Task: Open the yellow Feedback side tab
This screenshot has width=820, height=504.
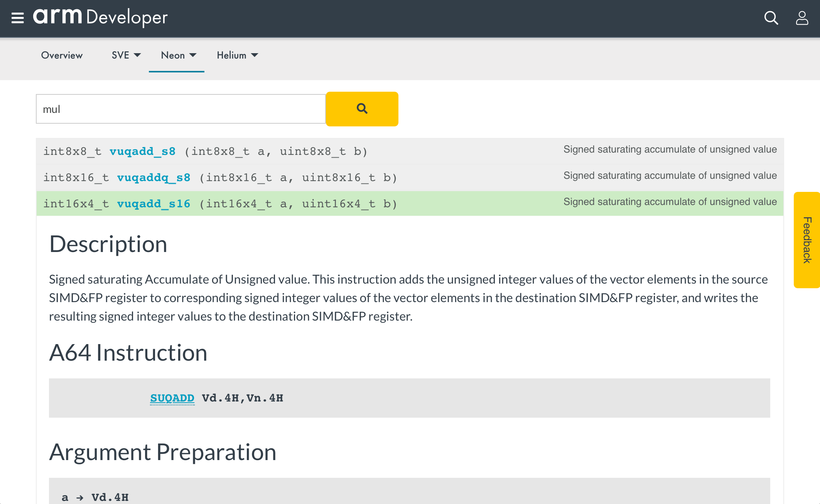Action: click(x=807, y=240)
